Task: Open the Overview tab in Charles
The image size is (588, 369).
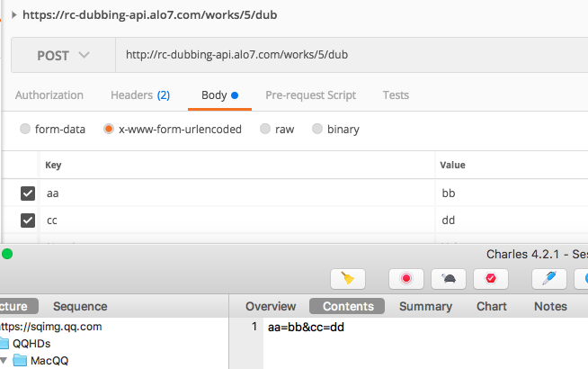Action: coord(271,306)
